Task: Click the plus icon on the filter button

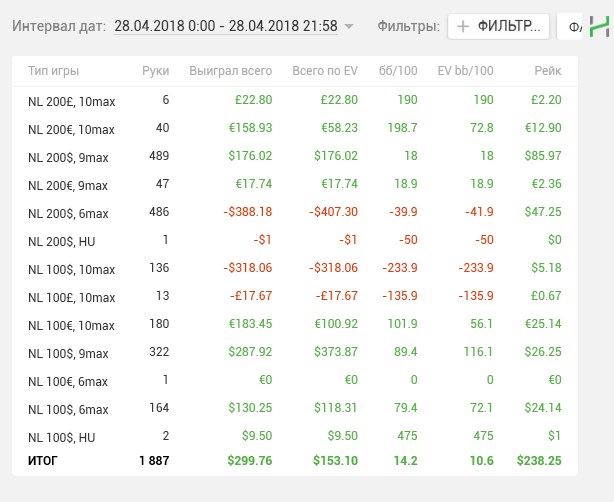Action: [464, 26]
